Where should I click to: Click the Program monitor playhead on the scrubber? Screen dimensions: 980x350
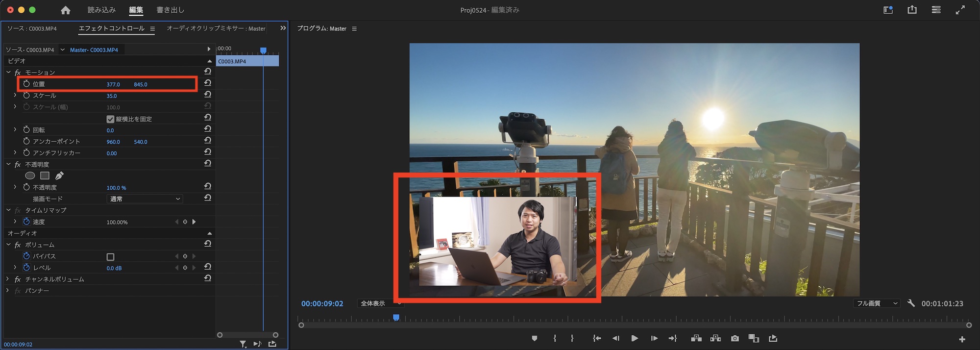(396, 318)
